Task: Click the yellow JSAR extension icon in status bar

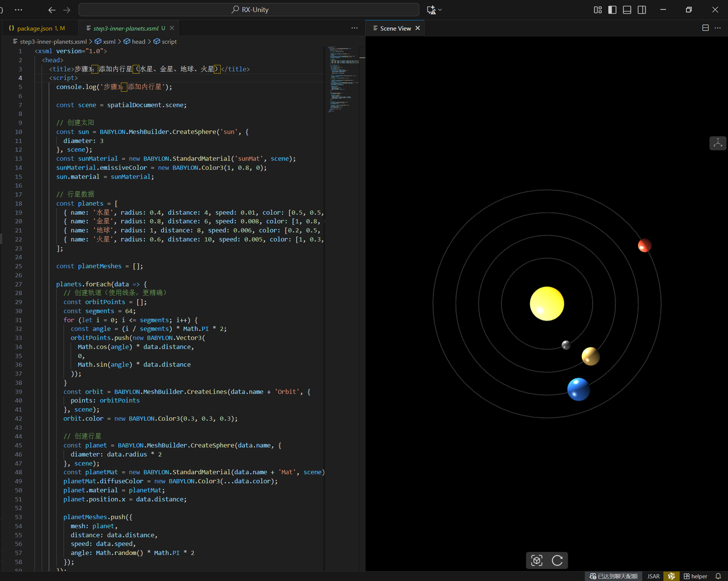Action: pos(671,576)
